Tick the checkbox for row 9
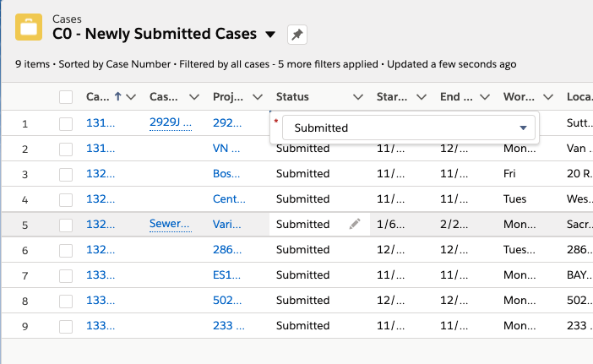The image size is (593, 364). [66, 326]
